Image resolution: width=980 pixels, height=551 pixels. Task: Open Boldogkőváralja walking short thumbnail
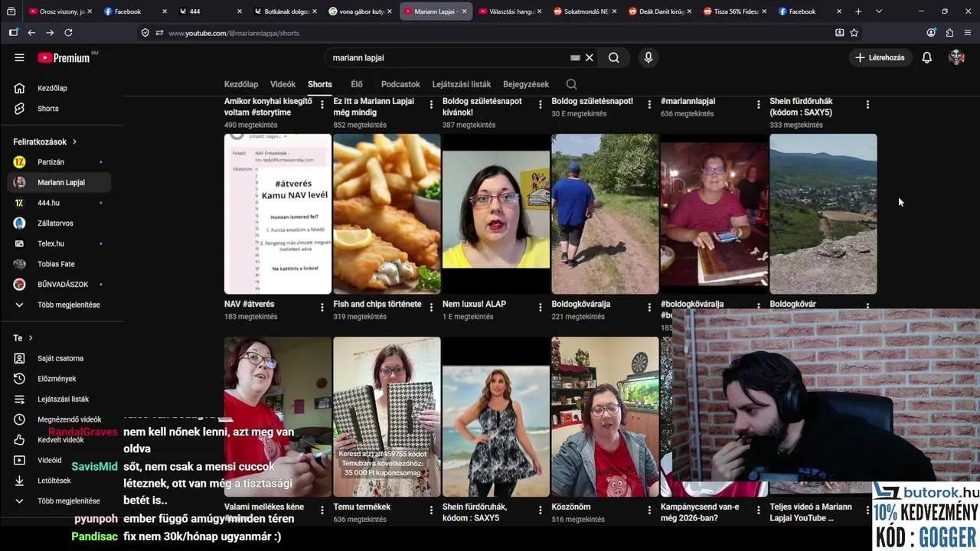coord(605,214)
